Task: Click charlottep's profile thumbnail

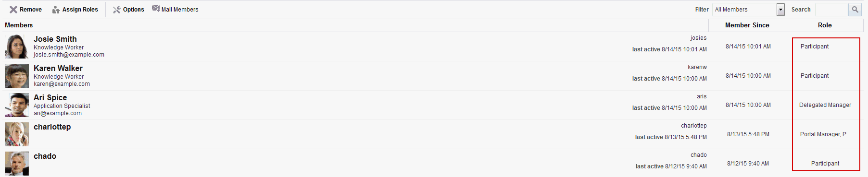Action: (17, 134)
